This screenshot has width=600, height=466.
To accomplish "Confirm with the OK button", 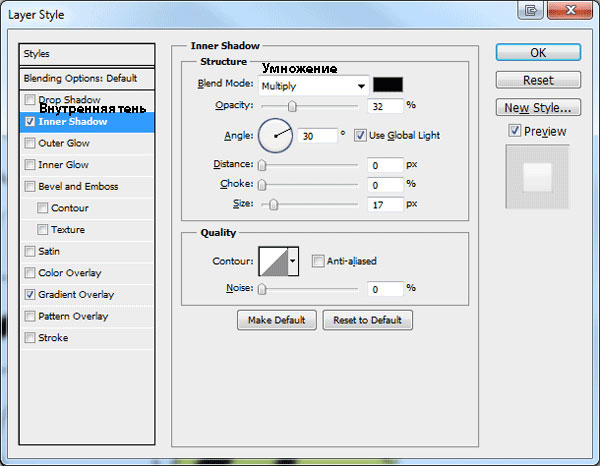I will (x=538, y=52).
